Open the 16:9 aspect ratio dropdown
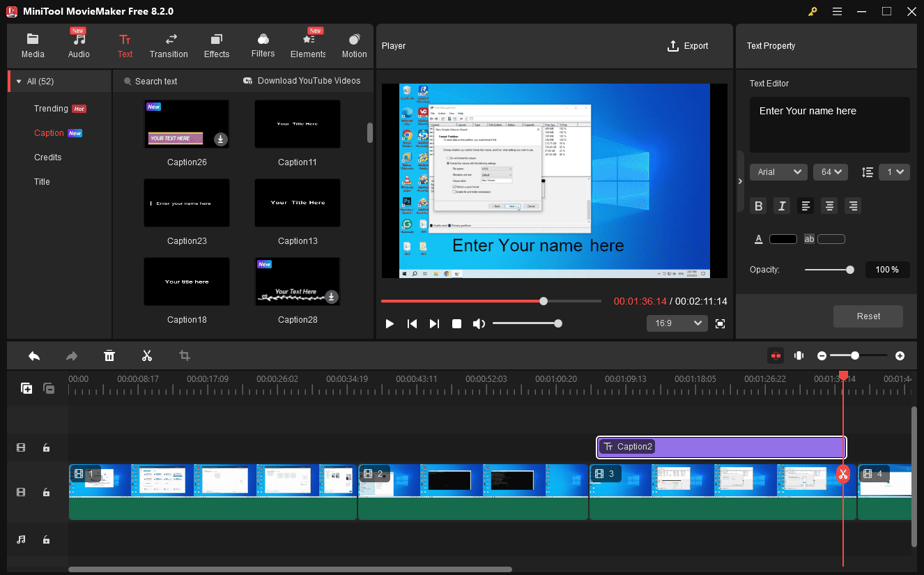The width and height of the screenshot is (924, 575). (677, 323)
